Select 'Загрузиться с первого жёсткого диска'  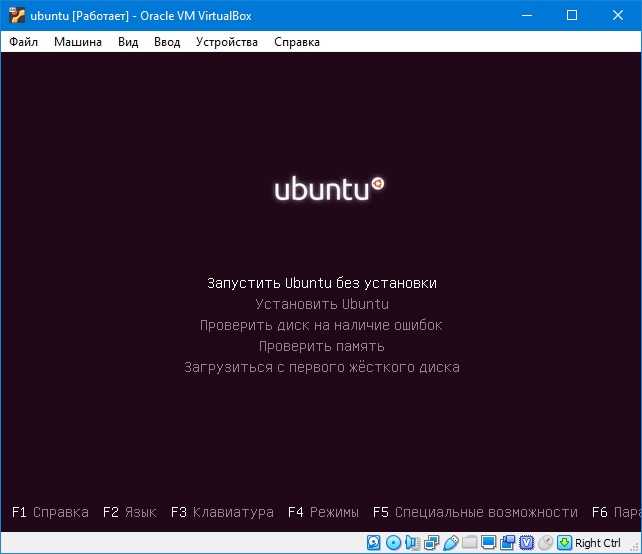[x=322, y=367]
